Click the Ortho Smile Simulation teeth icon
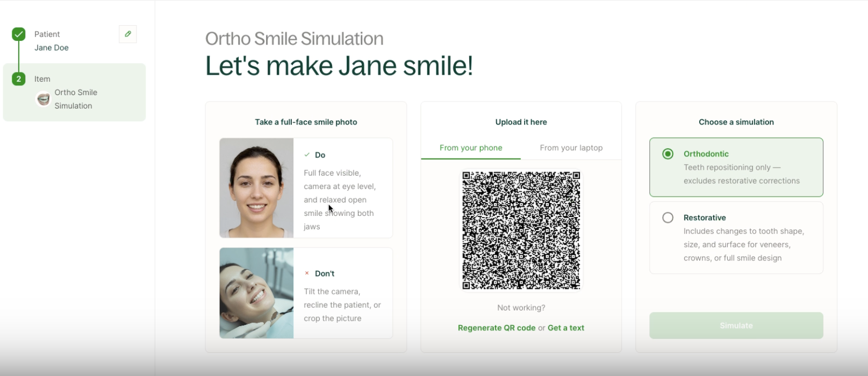 click(43, 99)
